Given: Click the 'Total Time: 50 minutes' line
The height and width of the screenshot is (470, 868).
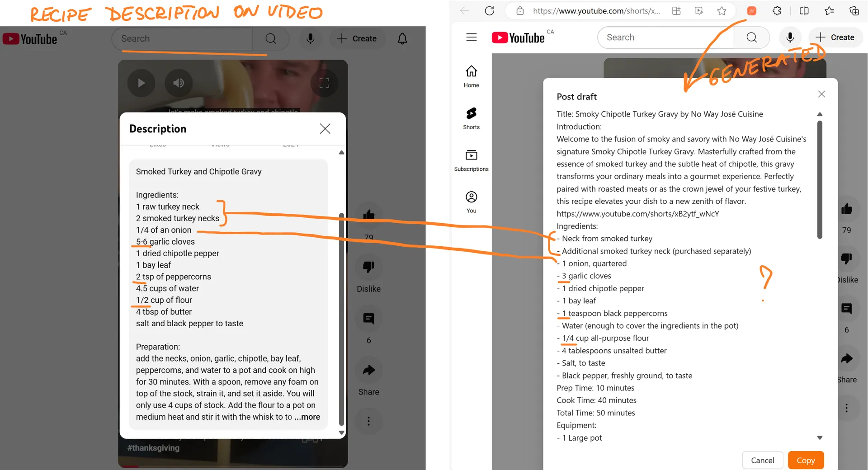Looking at the screenshot, I should click(595, 413).
